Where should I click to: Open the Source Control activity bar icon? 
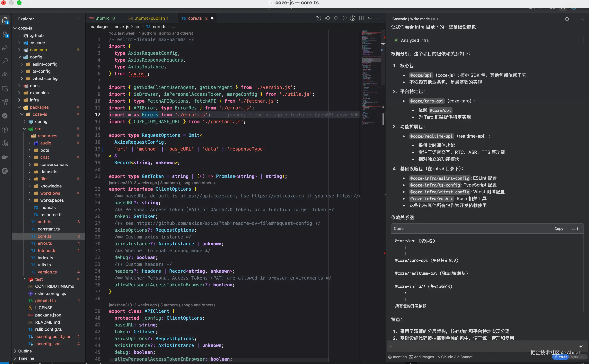click(x=5, y=34)
